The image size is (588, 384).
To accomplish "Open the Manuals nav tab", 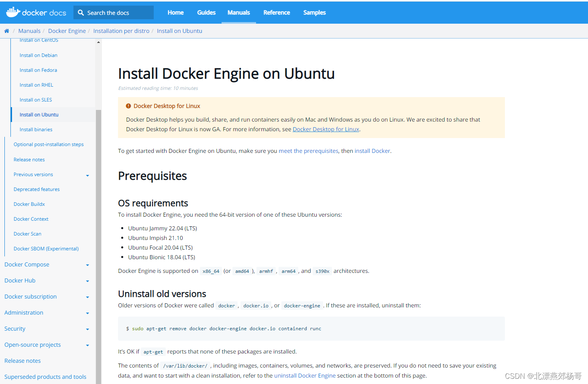I will [239, 12].
